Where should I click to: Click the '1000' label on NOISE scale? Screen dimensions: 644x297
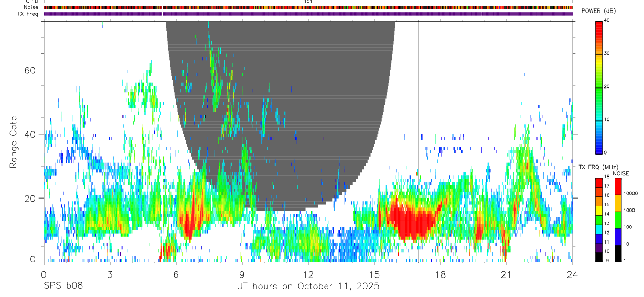pyautogui.click(x=629, y=210)
